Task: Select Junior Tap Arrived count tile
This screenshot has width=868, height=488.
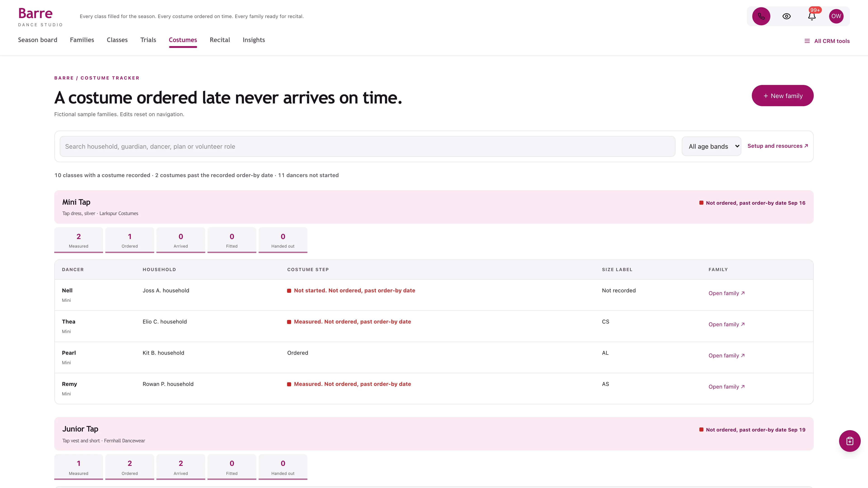Action: click(181, 467)
